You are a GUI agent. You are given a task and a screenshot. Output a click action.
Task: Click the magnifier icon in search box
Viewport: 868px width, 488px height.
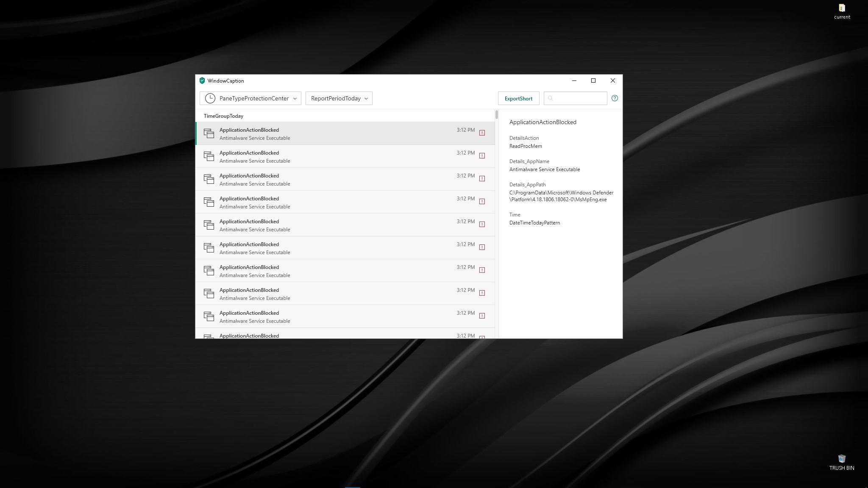[551, 98]
